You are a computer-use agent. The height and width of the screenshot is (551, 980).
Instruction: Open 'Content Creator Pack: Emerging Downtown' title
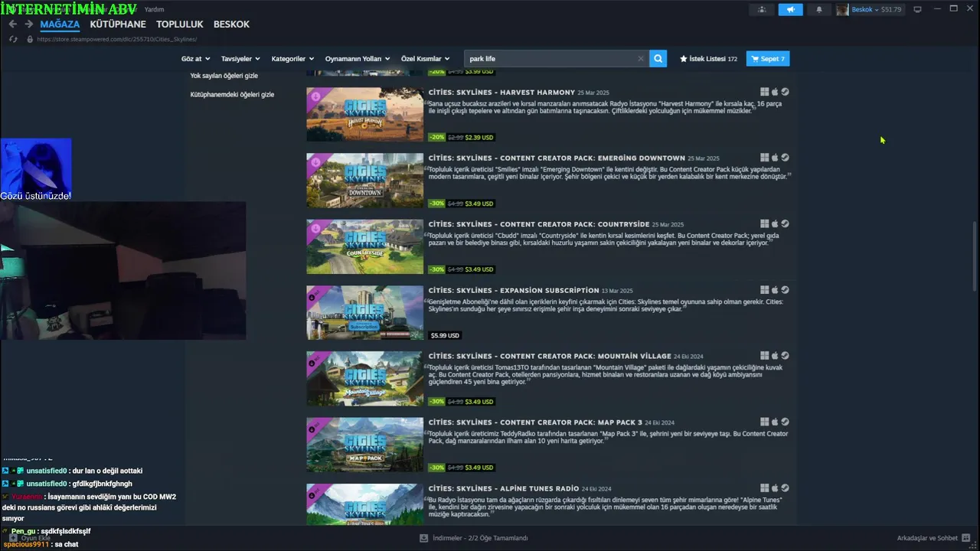click(x=557, y=158)
